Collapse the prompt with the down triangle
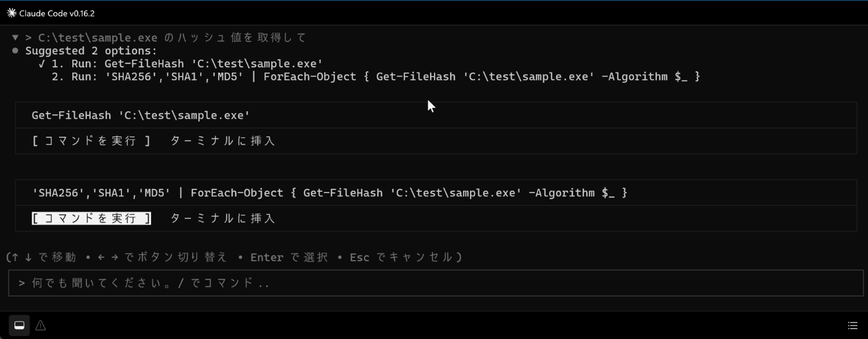The image size is (868, 339). tap(15, 38)
